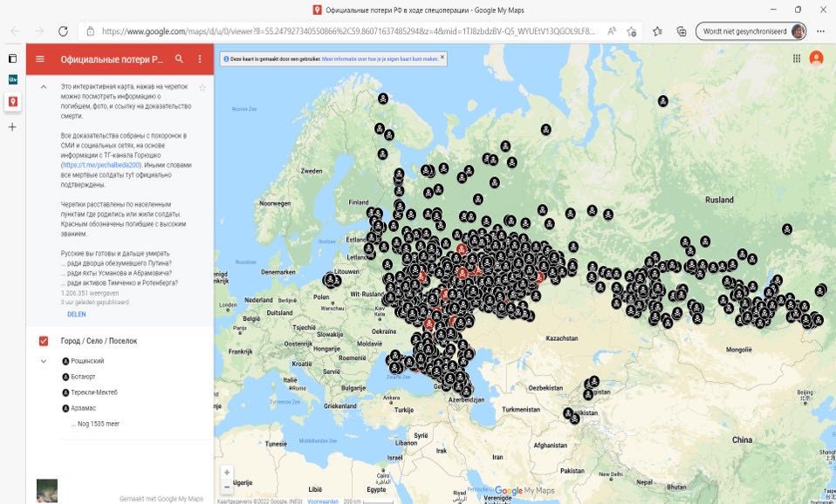Click the 'Wordt niet gesynchroniseerd' profile button
836x504 pixels.
tap(750, 31)
